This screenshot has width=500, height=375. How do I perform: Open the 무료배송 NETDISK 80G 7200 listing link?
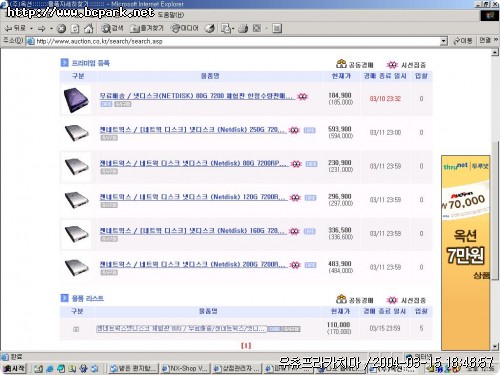coord(197,96)
